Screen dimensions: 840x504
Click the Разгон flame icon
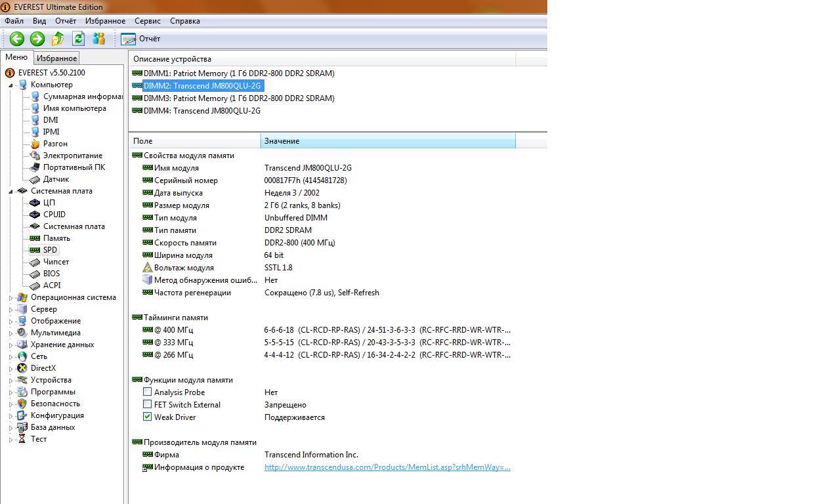(35, 144)
